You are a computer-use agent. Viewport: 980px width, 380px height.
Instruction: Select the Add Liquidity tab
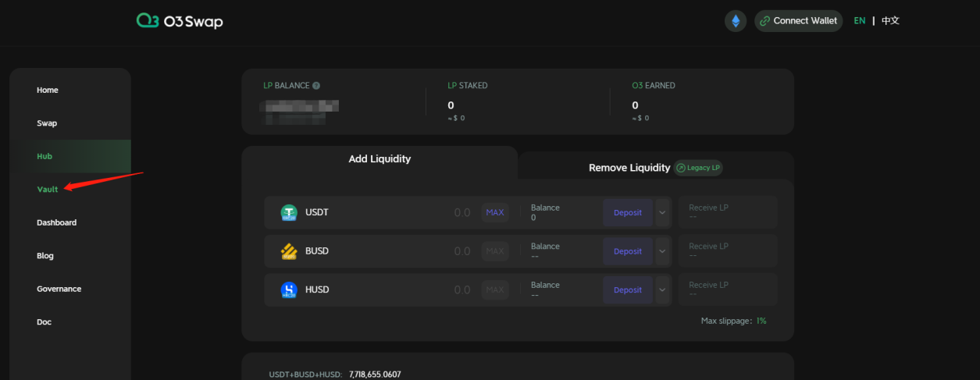(x=380, y=159)
